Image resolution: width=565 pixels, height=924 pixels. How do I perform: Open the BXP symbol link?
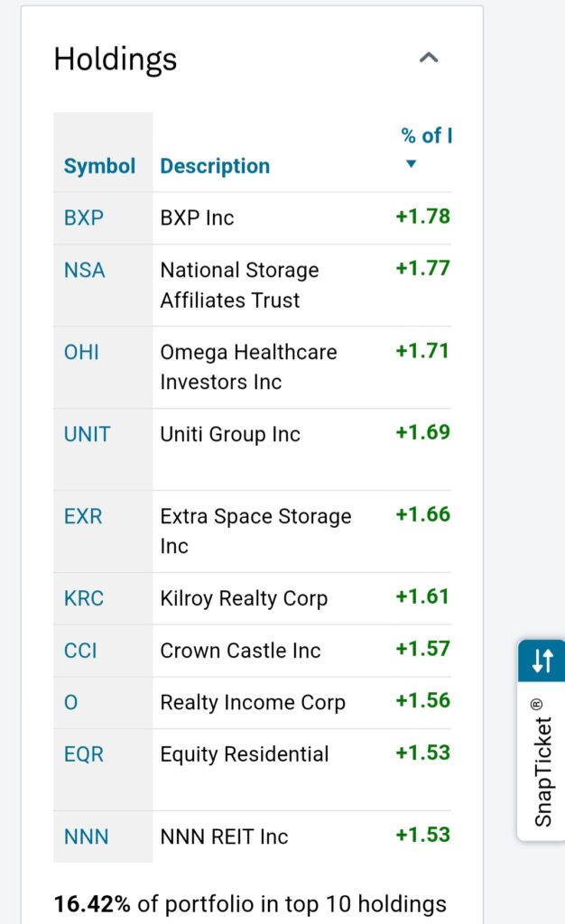[84, 217]
